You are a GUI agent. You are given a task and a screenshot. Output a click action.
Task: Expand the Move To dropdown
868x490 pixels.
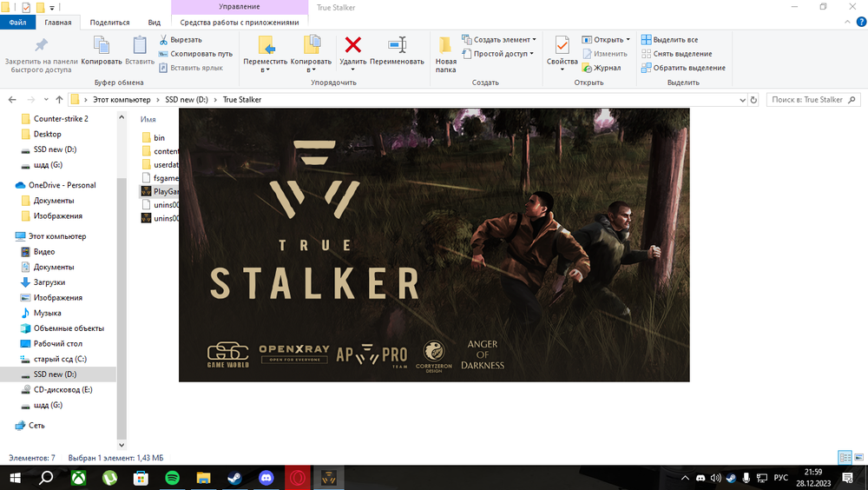click(266, 70)
